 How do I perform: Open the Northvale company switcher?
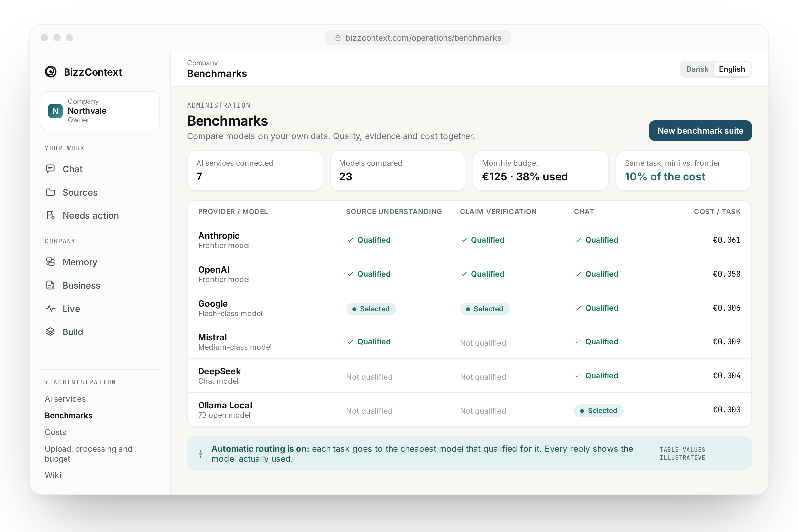point(100,111)
